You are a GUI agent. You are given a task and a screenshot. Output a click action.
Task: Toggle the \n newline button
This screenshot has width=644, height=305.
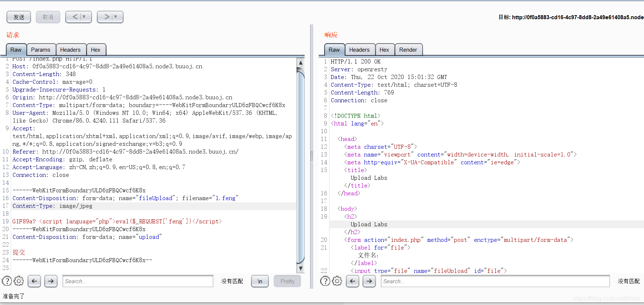(x=260, y=281)
